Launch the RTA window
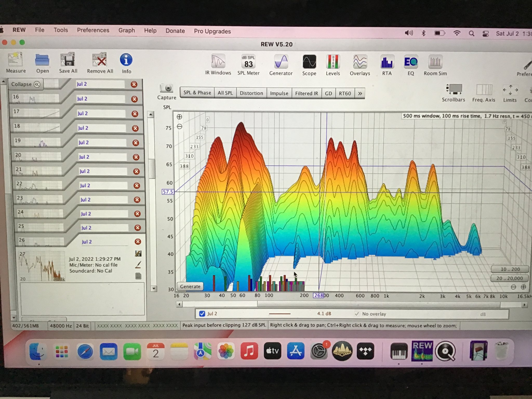This screenshot has width=532, height=399. coord(387,65)
